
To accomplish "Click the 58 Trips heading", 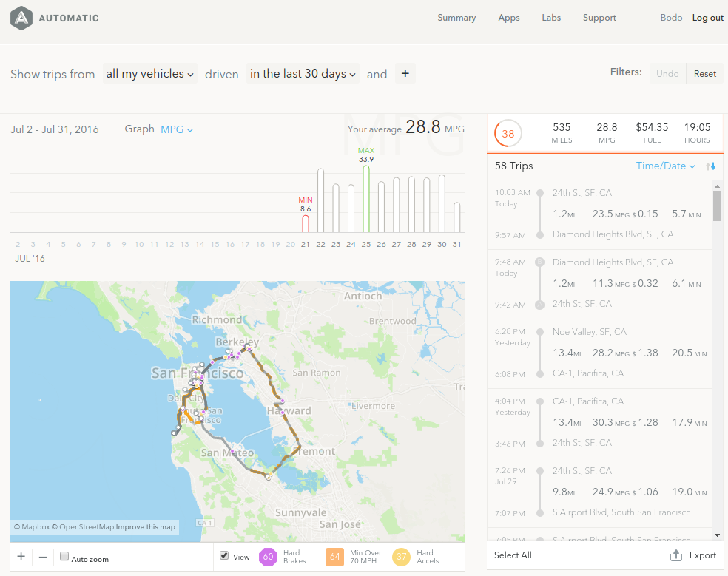I will (514, 166).
